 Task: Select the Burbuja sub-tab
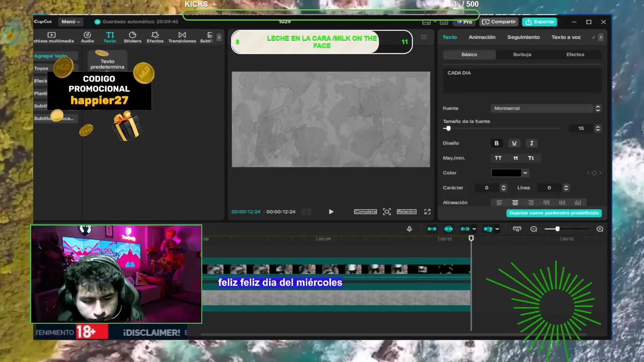pyautogui.click(x=522, y=54)
